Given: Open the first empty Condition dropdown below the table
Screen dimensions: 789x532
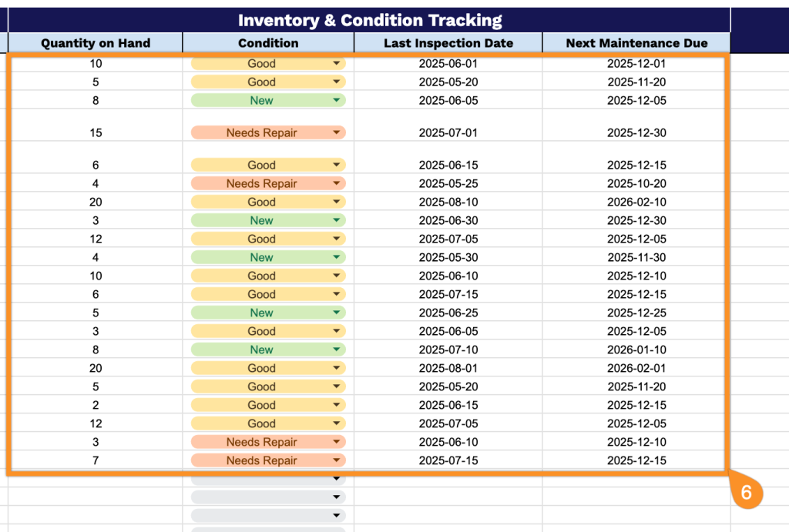Looking at the screenshot, I should tap(336, 479).
